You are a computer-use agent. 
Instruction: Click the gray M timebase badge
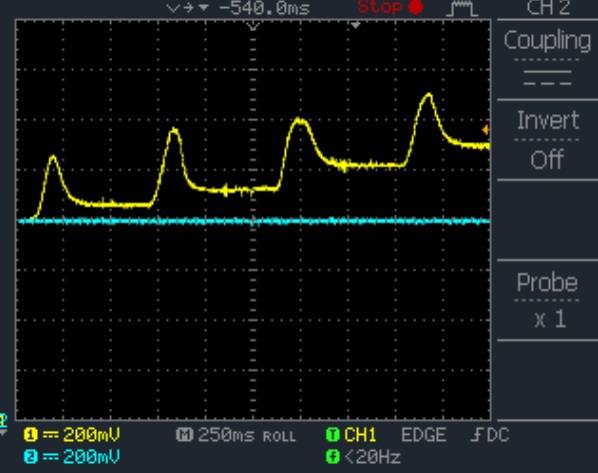click(x=185, y=435)
